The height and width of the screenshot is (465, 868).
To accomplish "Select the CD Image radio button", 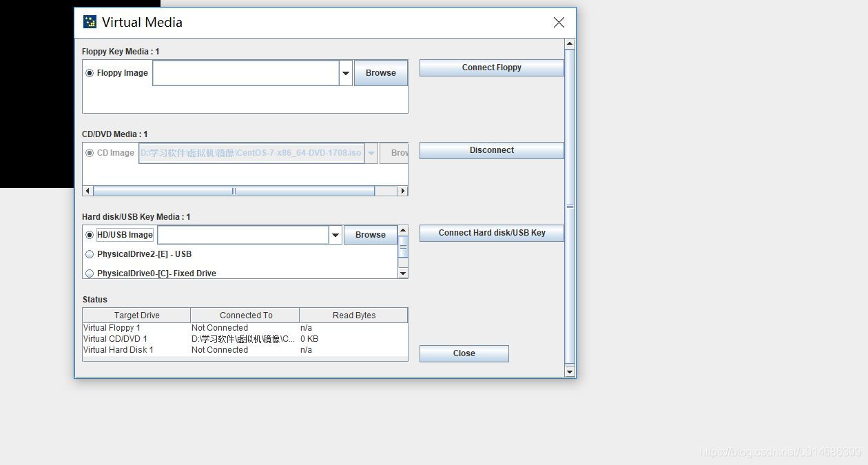I will (x=90, y=153).
